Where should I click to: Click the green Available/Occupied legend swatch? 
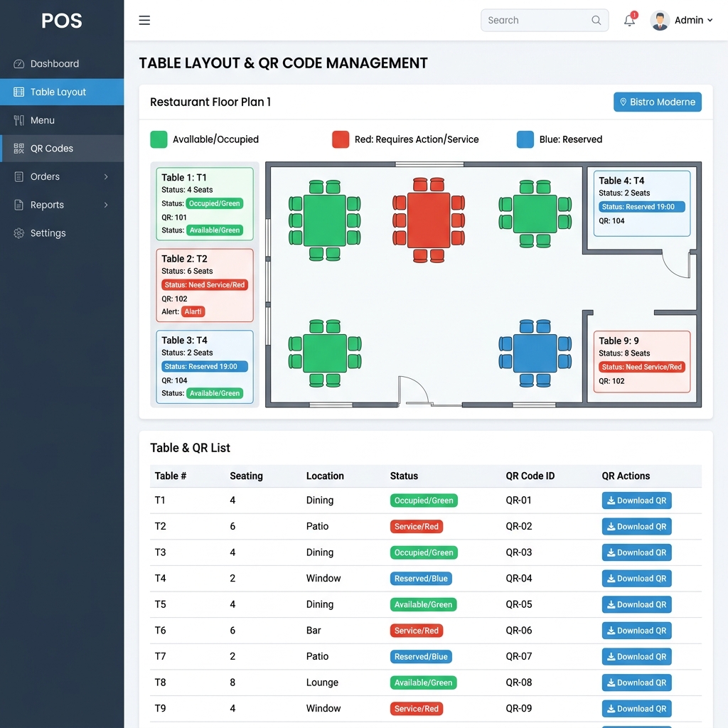pyautogui.click(x=159, y=139)
